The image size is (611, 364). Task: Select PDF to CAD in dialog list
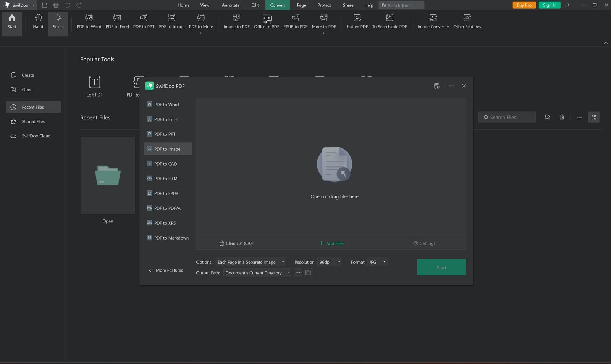coord(168,164)
